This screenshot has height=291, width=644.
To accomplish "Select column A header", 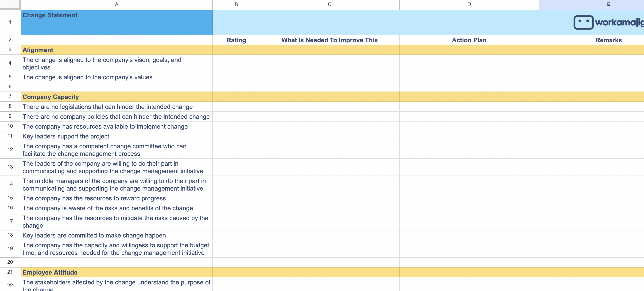I will pos(117,4).
